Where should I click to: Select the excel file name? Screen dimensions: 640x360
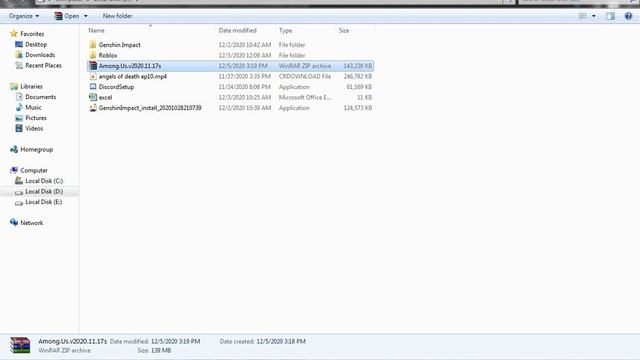105,97
